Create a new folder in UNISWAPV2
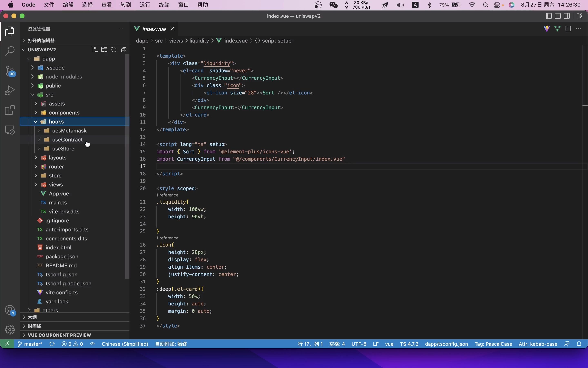The image size is (588, 368). pyautogui.click(x=104, y=50)
